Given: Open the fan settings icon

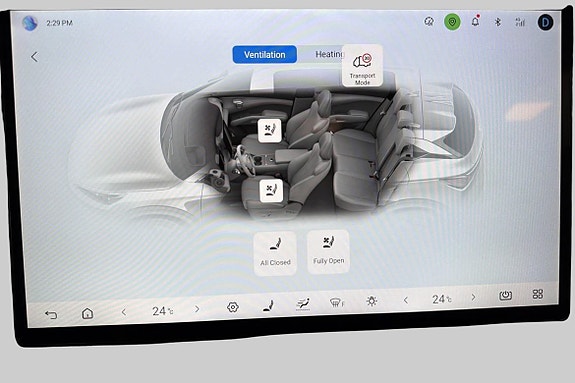Looking at the screenshot, I should 232,307.
